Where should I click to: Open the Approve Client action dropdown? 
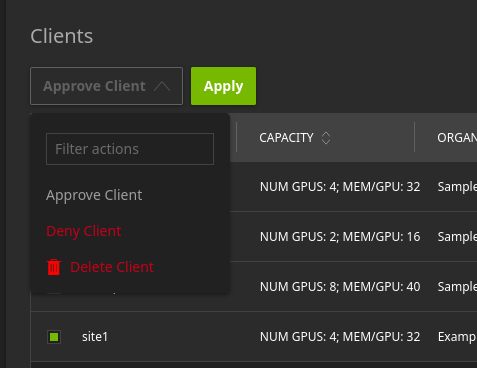[x=106, y=86]
